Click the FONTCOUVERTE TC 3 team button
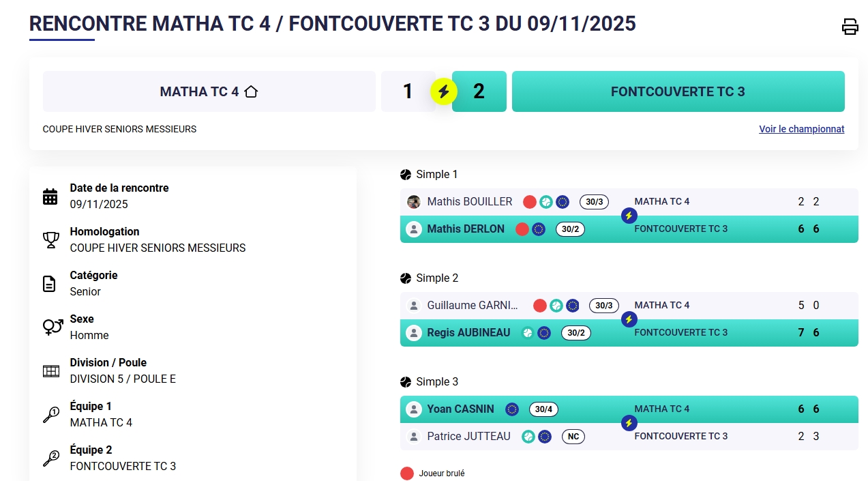This screenshot has width=868, height=481. click(x=678, y=91)
